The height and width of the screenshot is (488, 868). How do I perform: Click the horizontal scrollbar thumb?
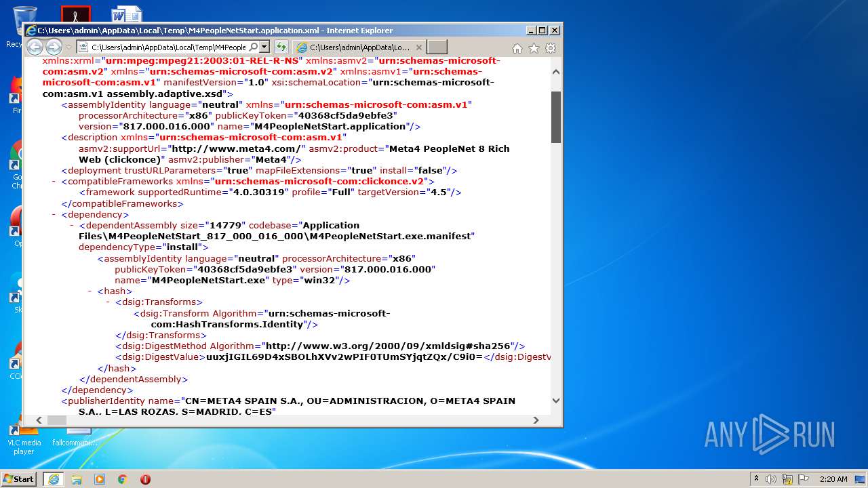pos(57,420)
